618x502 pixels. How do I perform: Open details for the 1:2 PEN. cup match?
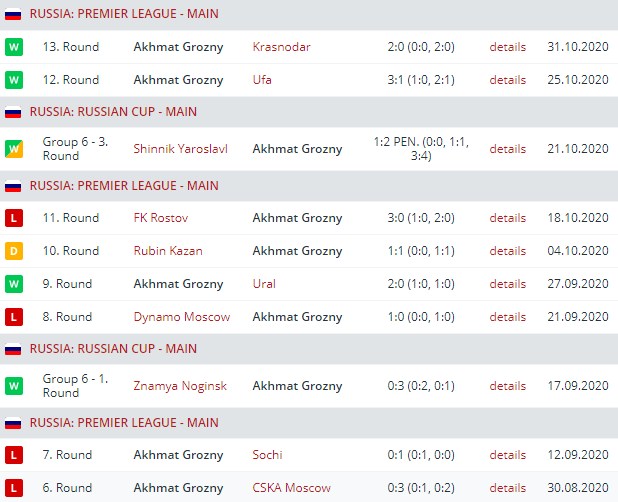tap(507, 149)
